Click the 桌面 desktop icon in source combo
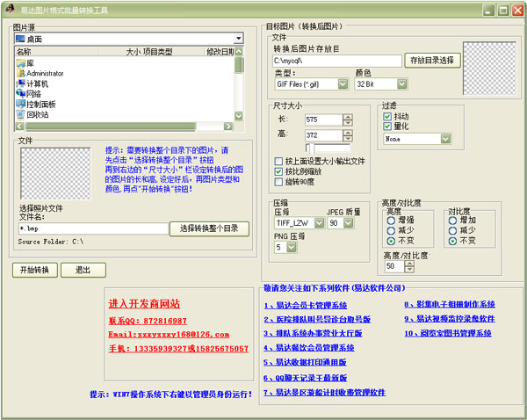 20,39
